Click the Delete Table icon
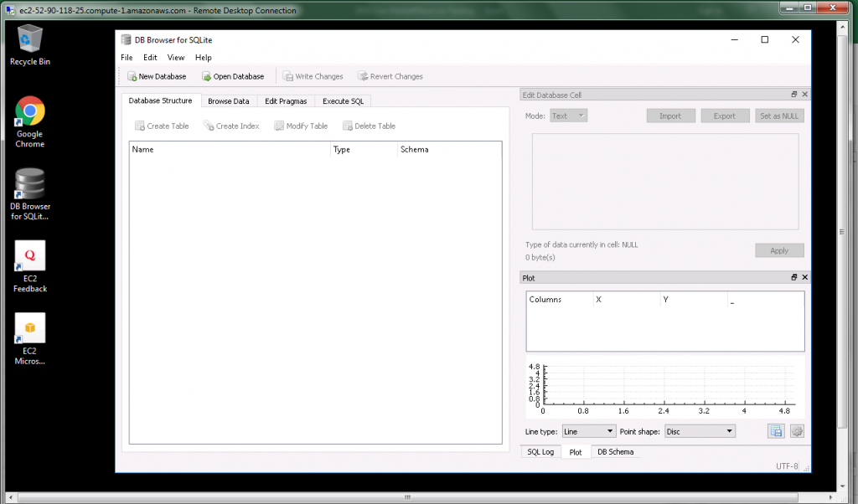Image resolution: width=858 pixels, height=504 pixels. tap(368, 126)
